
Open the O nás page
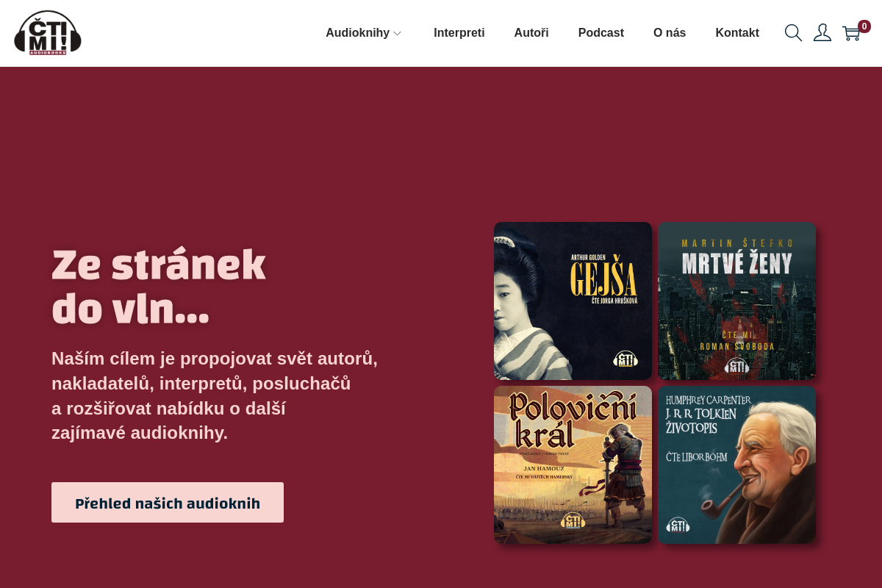[x=670, y=33]
